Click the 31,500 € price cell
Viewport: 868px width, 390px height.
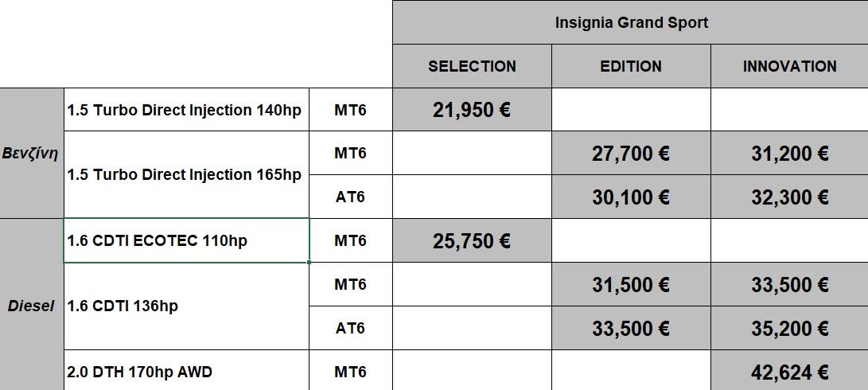point(631,284)
